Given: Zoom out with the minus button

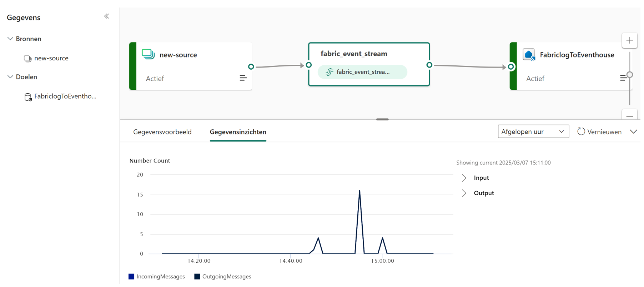Looking at the screenshot, I should click(x=630, y=115).
